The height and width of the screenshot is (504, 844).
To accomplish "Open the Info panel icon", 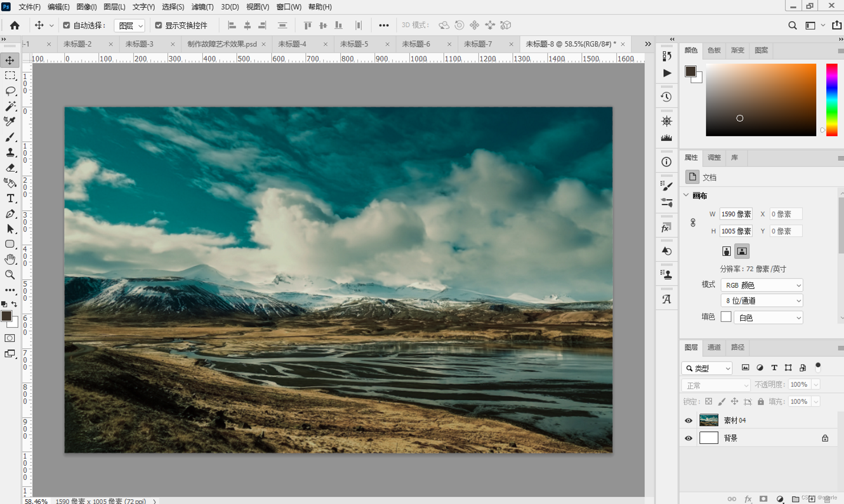I will point(666,162).
